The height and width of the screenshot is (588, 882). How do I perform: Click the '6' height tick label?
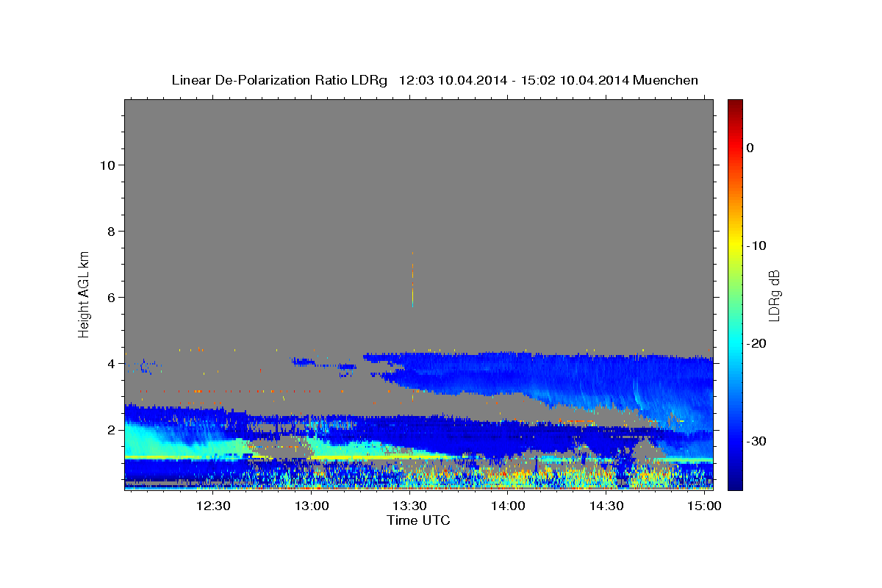pyautogui.click(x=110, y=297)
